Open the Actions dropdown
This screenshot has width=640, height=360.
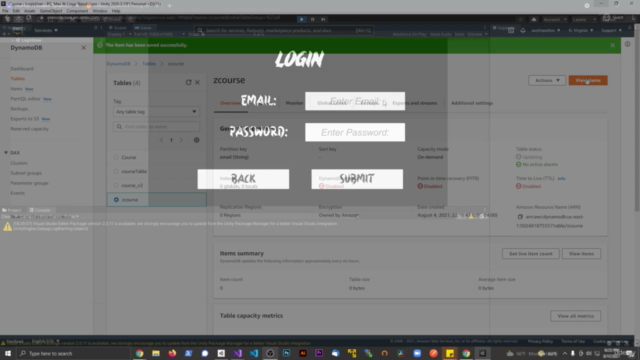point(547,80)
